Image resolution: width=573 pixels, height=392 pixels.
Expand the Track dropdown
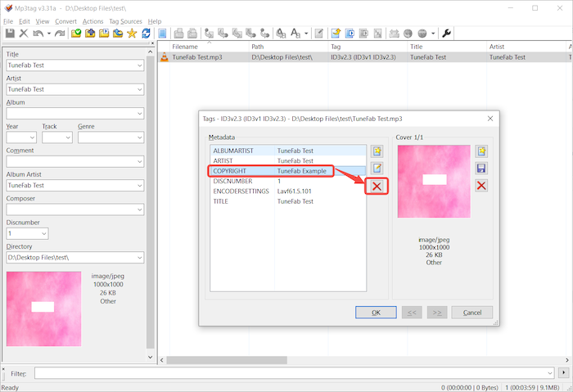click(x=68, y=137)
